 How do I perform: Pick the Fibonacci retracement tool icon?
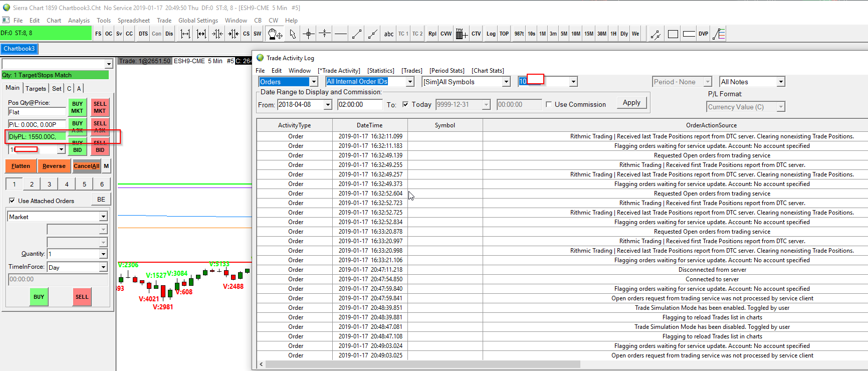(x=719, y=34)
